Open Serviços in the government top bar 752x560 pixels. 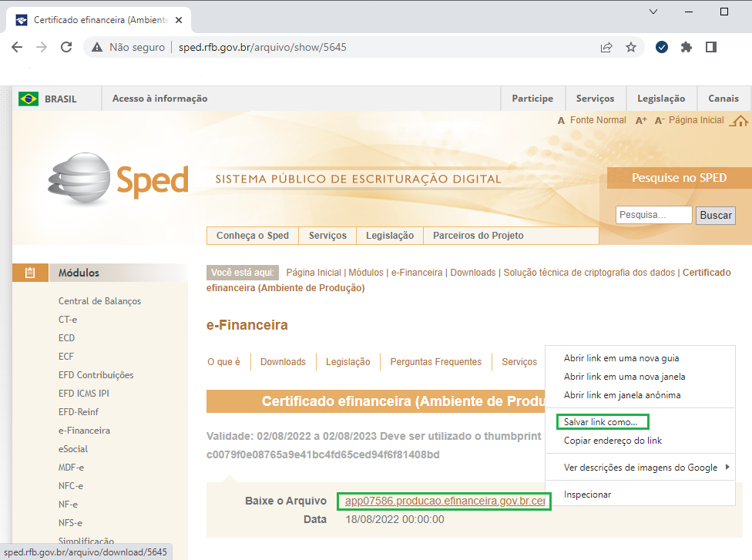coord(595,99)
